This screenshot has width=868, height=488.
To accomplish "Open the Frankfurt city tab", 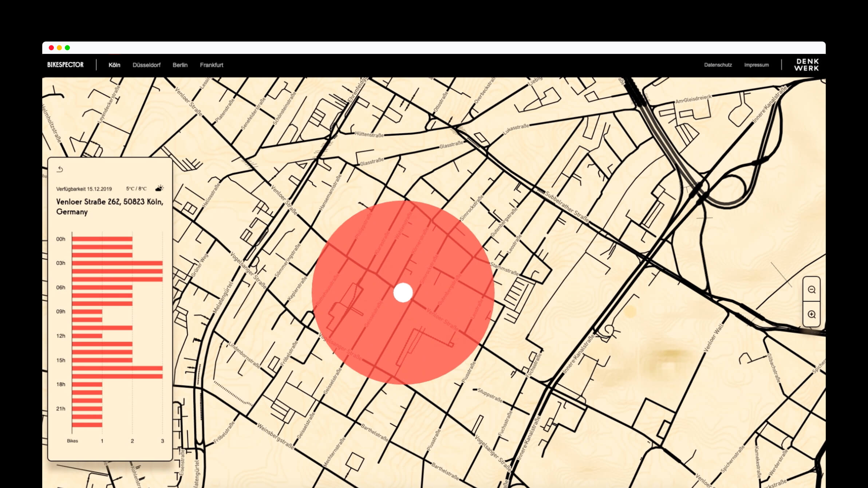I will click(211, 65).
